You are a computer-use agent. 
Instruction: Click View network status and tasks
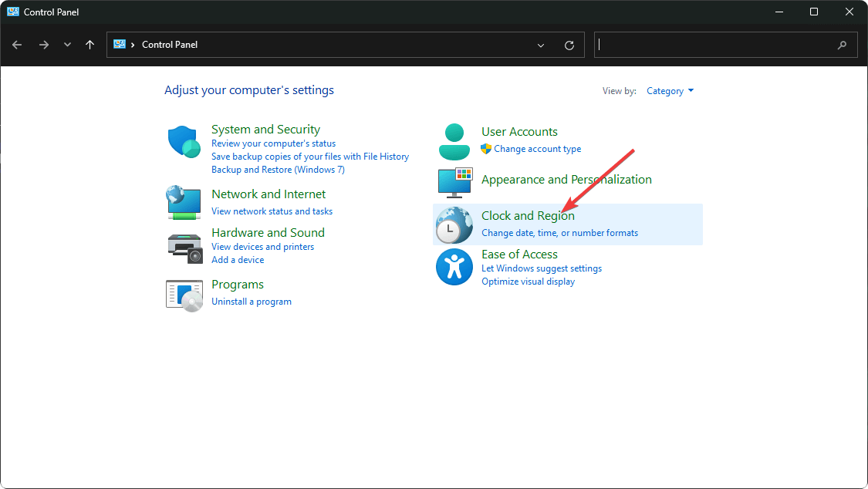tap(272, 211)
